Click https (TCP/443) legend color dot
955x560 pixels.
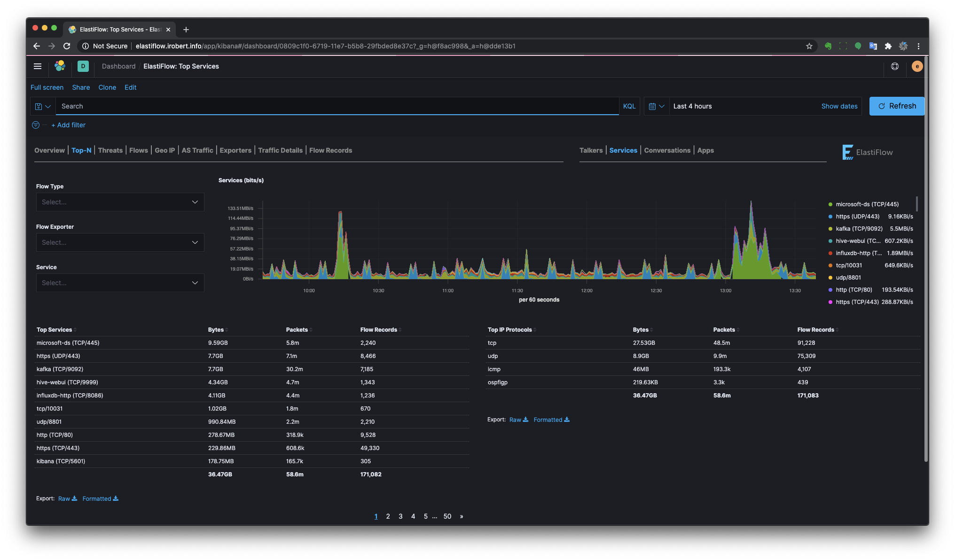(830, 302)
